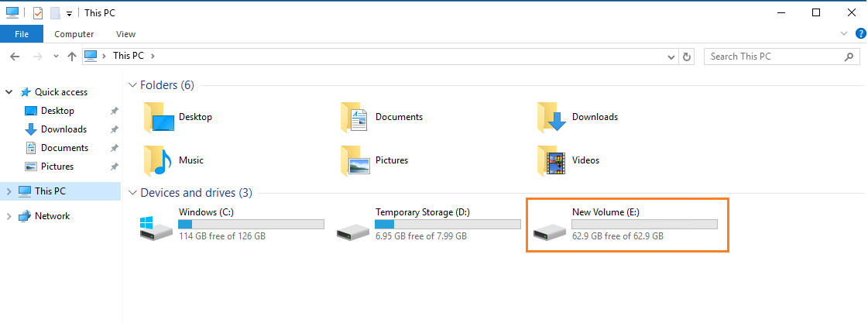
Task: Select Downloads in Quick access sidebar
Action: click(63, 129)
